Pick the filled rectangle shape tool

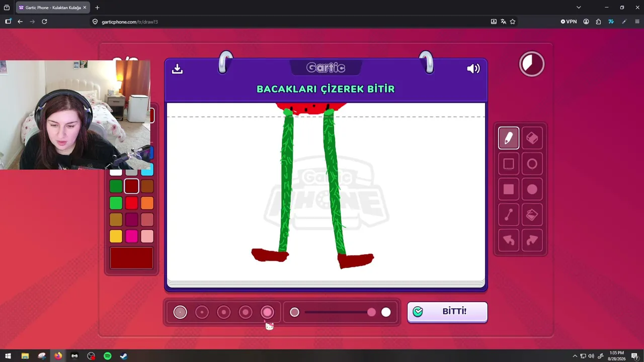[509, 190]
